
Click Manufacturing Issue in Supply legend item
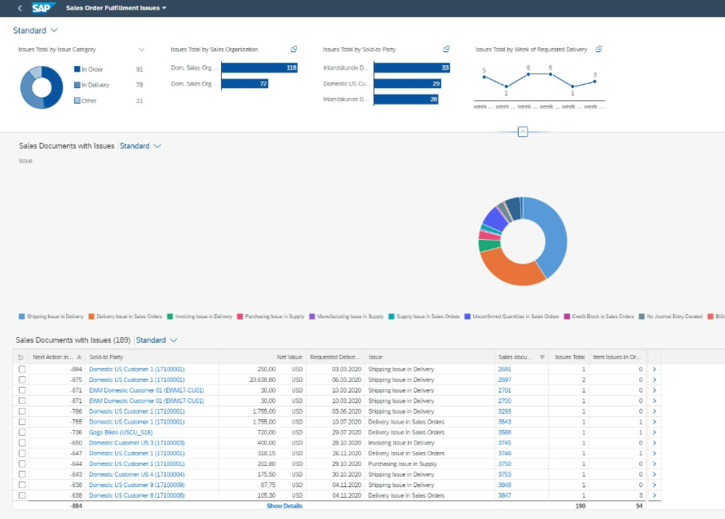[346, 316]
